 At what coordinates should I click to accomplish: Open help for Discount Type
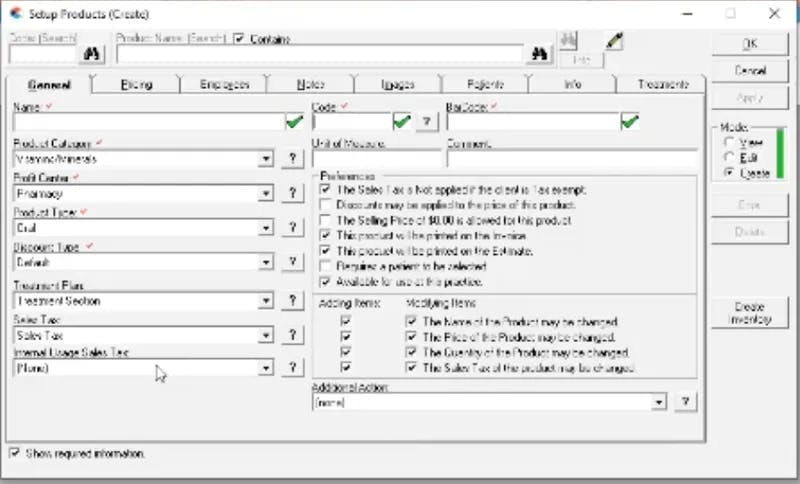tap(293, 262)
